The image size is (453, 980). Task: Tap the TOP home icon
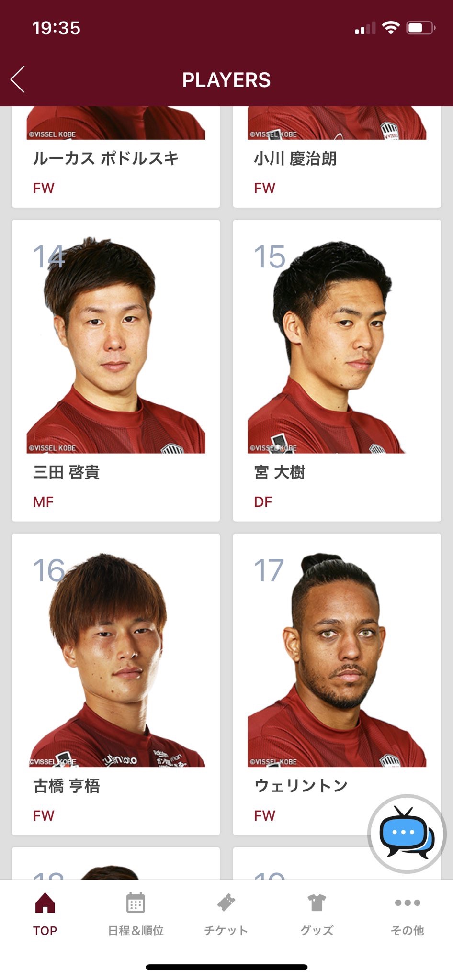coord(45,903)
